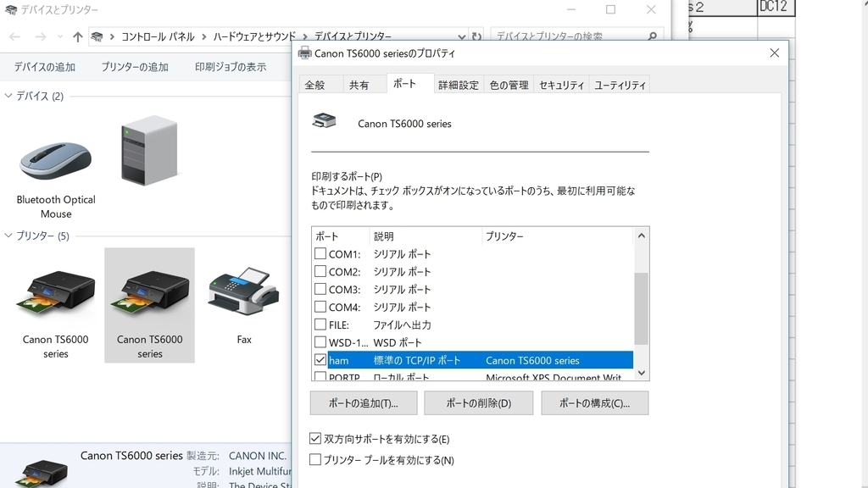868x488 pixels.
Task: Collapse the デバイス (2) group
Action: [8, 96]
